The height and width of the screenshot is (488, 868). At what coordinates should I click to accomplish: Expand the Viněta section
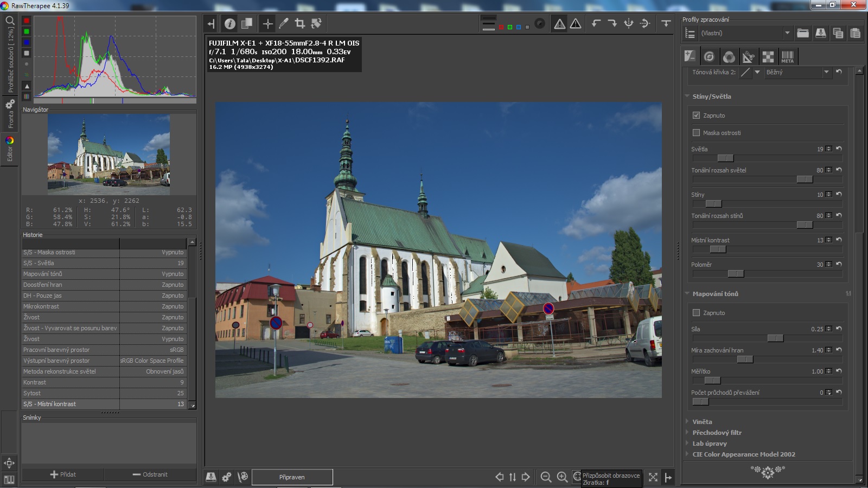coord(702,422)
